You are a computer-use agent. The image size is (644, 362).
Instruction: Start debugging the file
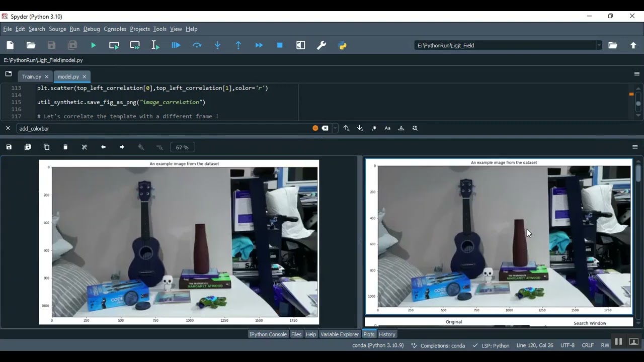(x=176, y=45)
